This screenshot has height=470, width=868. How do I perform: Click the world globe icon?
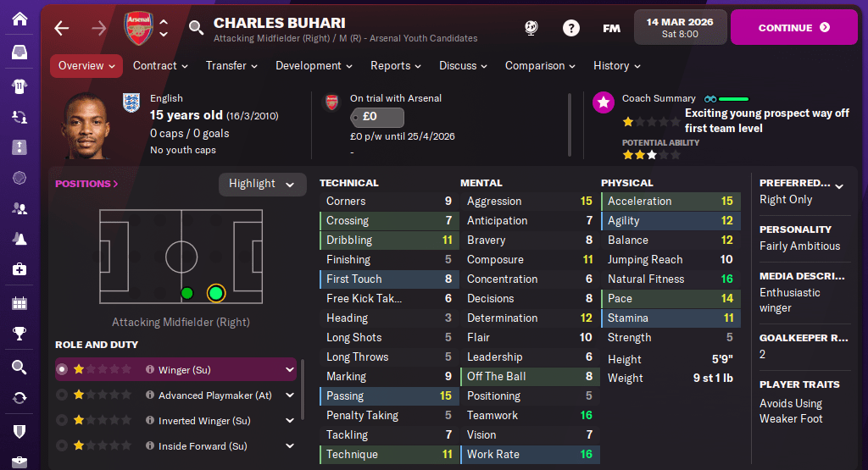click(x=531, y=28)
